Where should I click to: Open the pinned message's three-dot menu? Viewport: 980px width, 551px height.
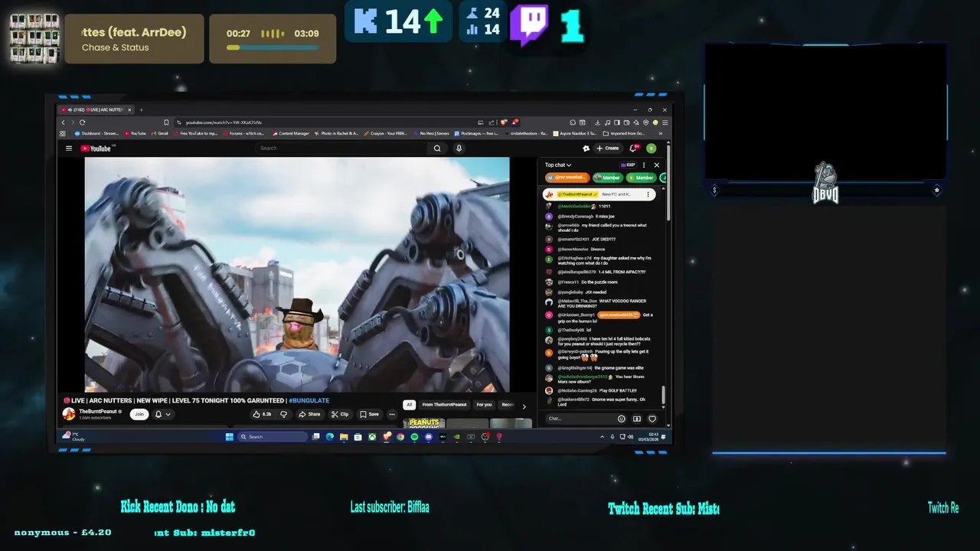pos(648,194)
